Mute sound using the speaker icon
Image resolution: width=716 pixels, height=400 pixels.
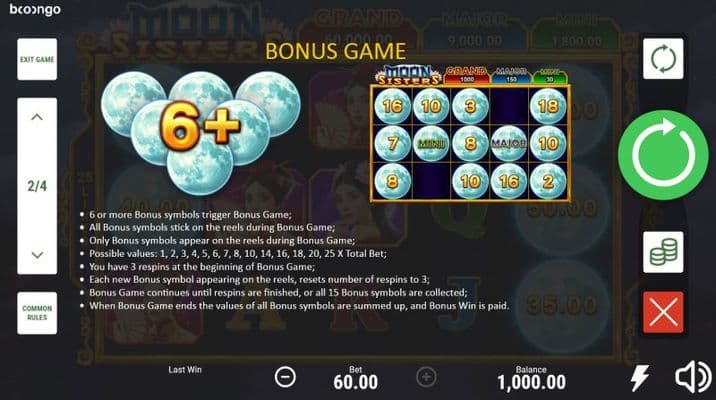click(693, 377)
